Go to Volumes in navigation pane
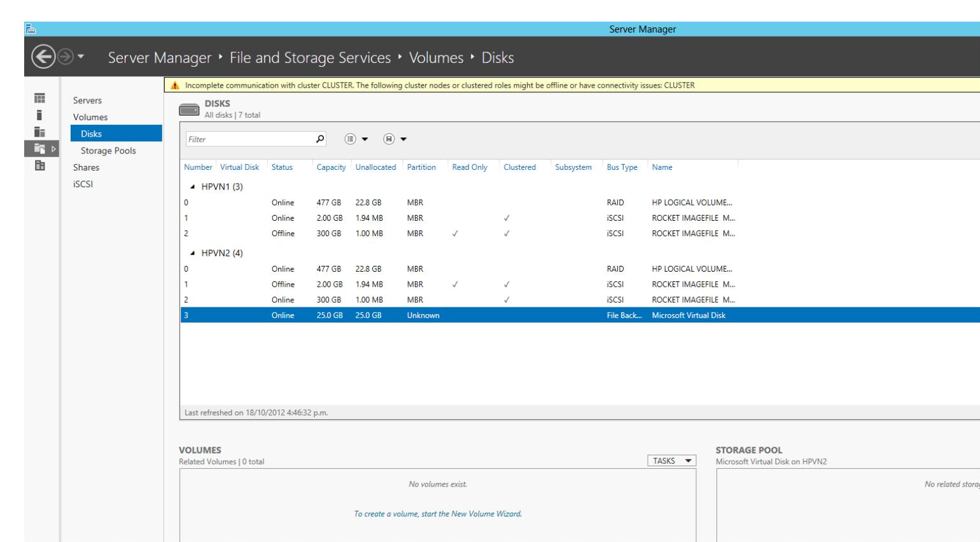980x542 pixels. pos(90,117)
